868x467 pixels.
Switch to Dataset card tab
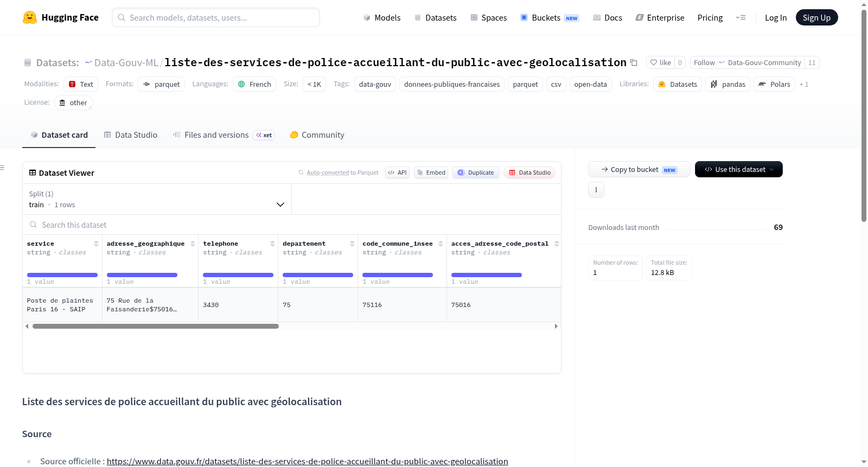59,135
